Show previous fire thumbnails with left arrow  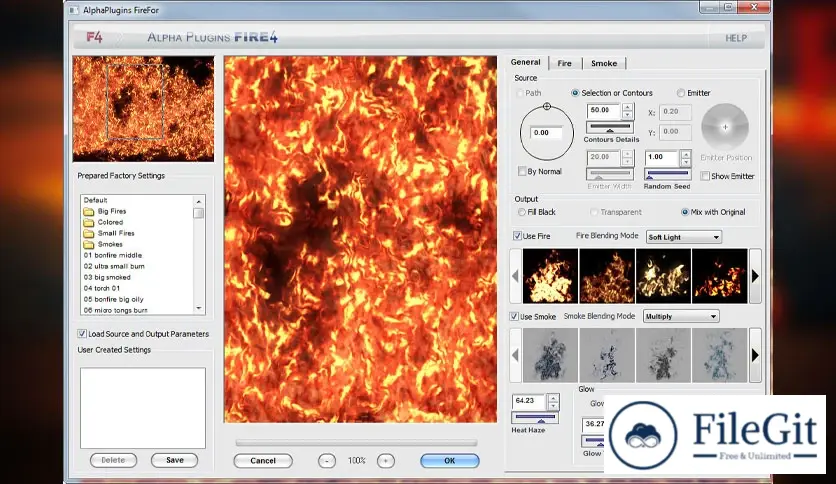tap(516, 276)
